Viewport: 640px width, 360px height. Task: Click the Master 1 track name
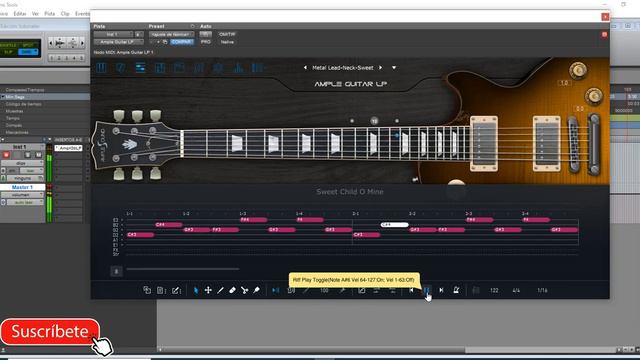click(x=22, y=187)
